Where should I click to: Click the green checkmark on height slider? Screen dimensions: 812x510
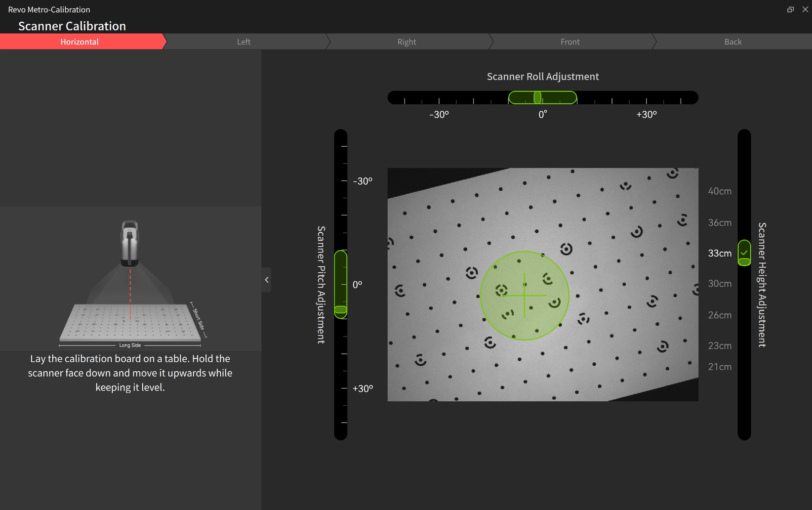click(x=744, y=253)
